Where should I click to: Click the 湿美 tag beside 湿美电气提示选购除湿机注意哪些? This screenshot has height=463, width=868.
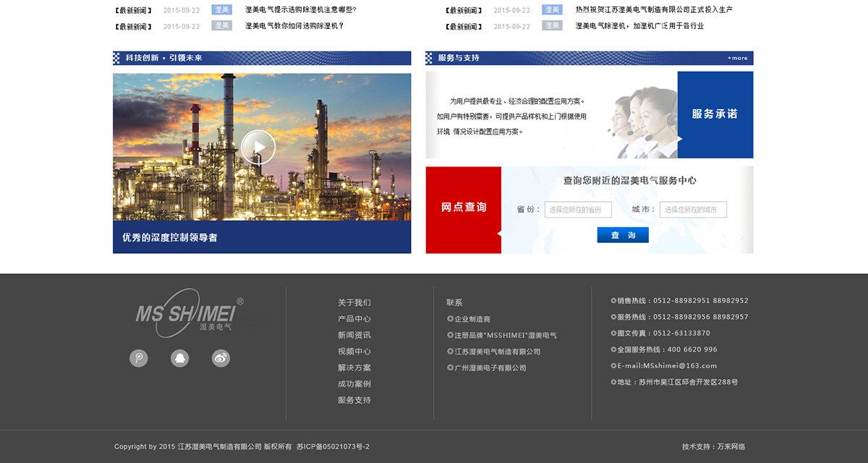point(221,10)
